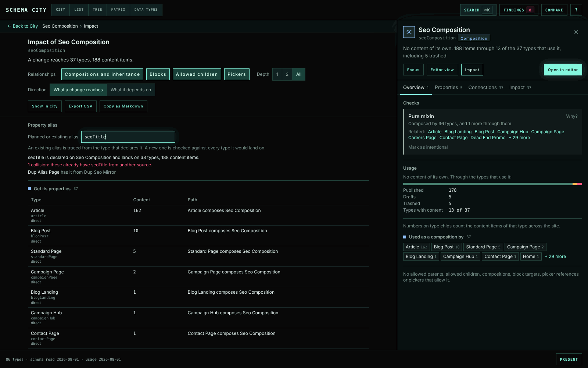Expand the + 29 more related types
The width and height of the screenshot is (588, 368).
[x=519, y=138]
